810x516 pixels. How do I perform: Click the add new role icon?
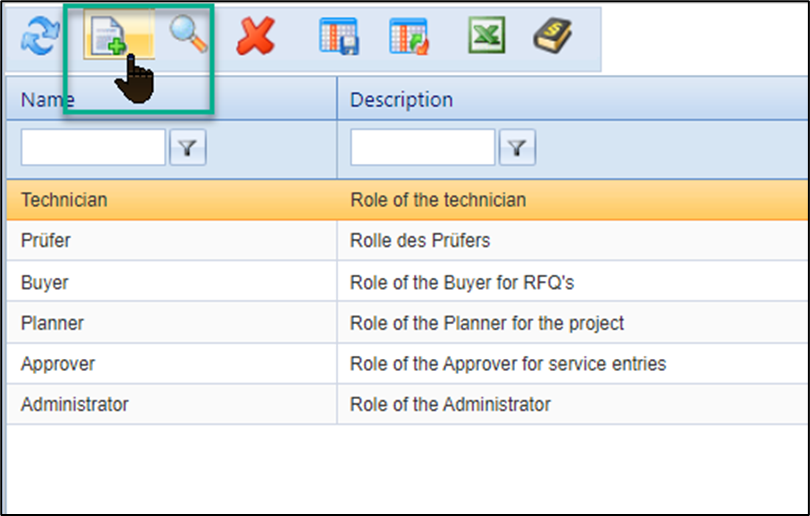click(107, 38)
